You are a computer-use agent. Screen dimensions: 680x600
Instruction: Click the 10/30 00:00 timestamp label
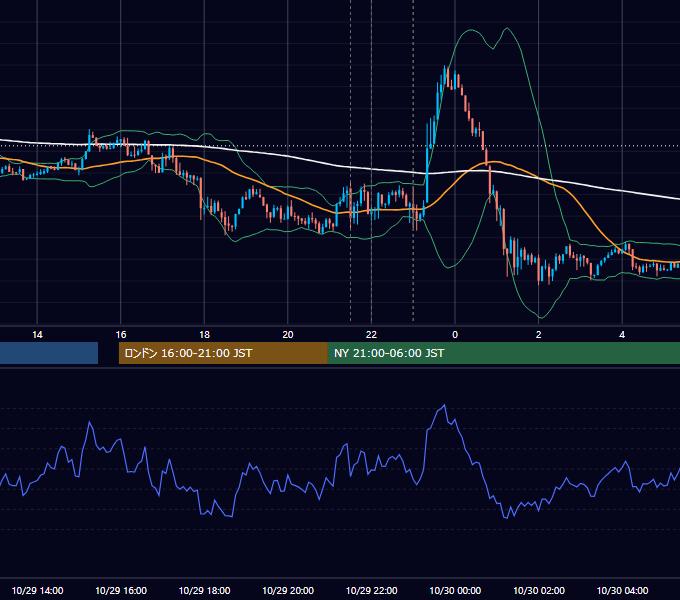pyautogui.click(x=455, y=590)
